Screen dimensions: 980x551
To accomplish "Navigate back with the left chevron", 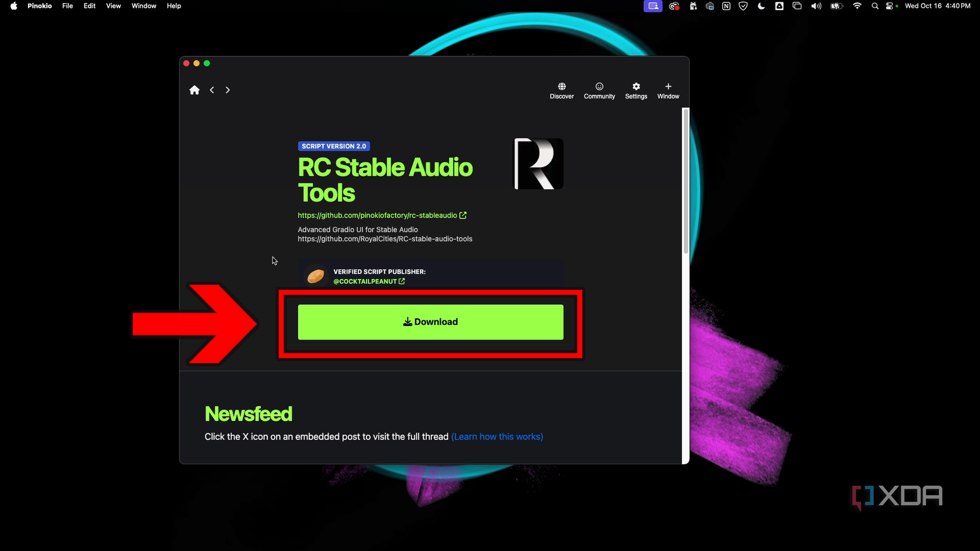I will pos(212,90).
